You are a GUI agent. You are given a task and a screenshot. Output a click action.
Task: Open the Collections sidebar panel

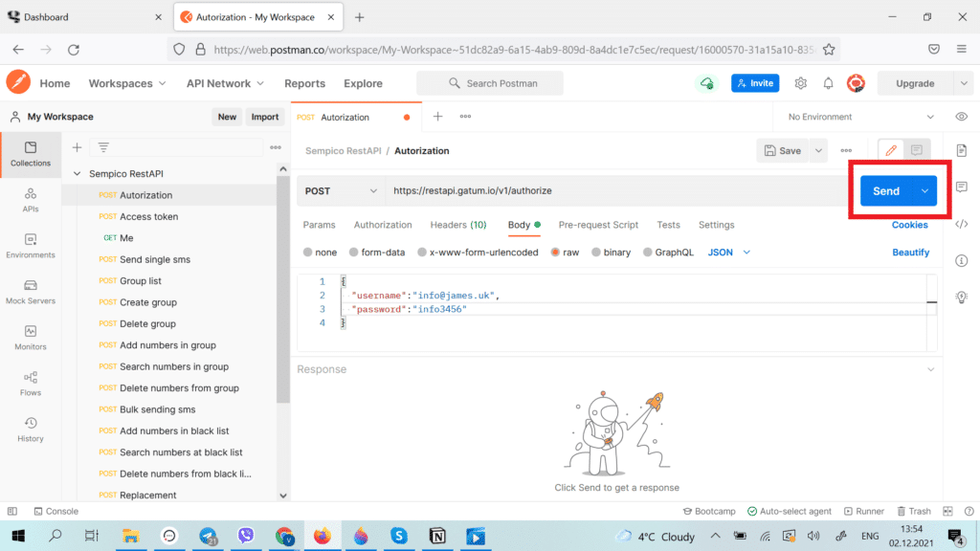30,154
